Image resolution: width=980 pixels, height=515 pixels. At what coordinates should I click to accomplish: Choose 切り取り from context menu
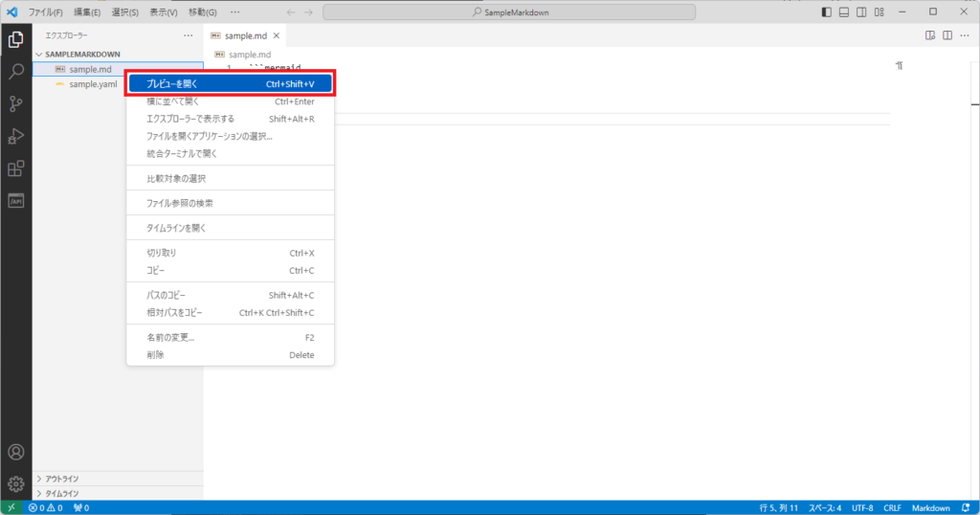coord(230,253)
